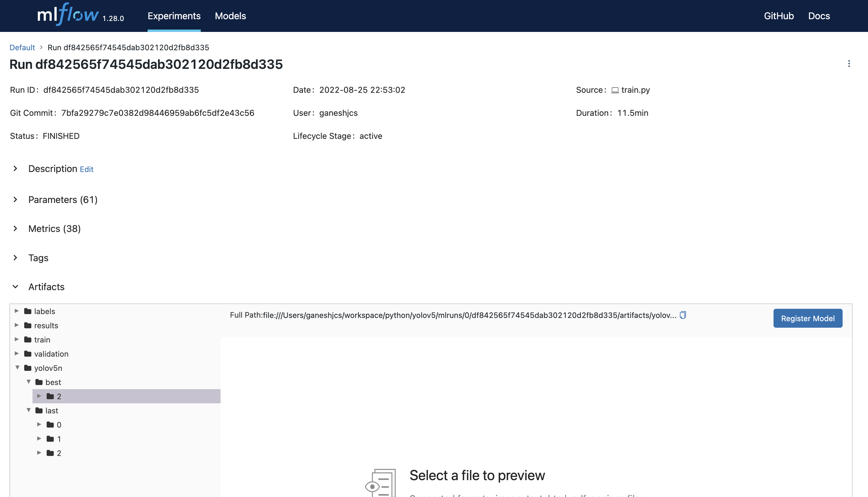
Task: Open the kebab menu beside the run title
Action: (x=849, y=64)
